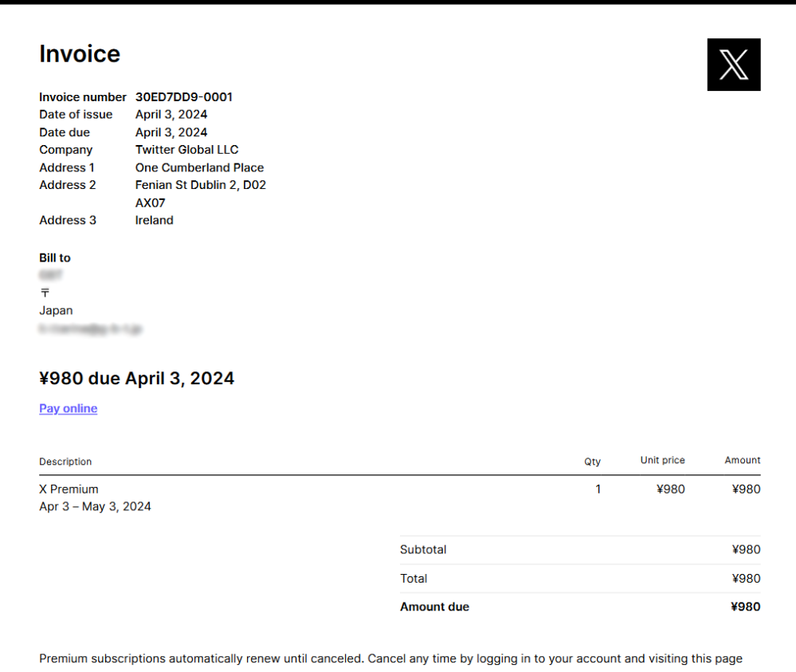This screenshot has width=796, height=672.
Task: Click the postal mark 〒 symbol
Action: point(45,293)
